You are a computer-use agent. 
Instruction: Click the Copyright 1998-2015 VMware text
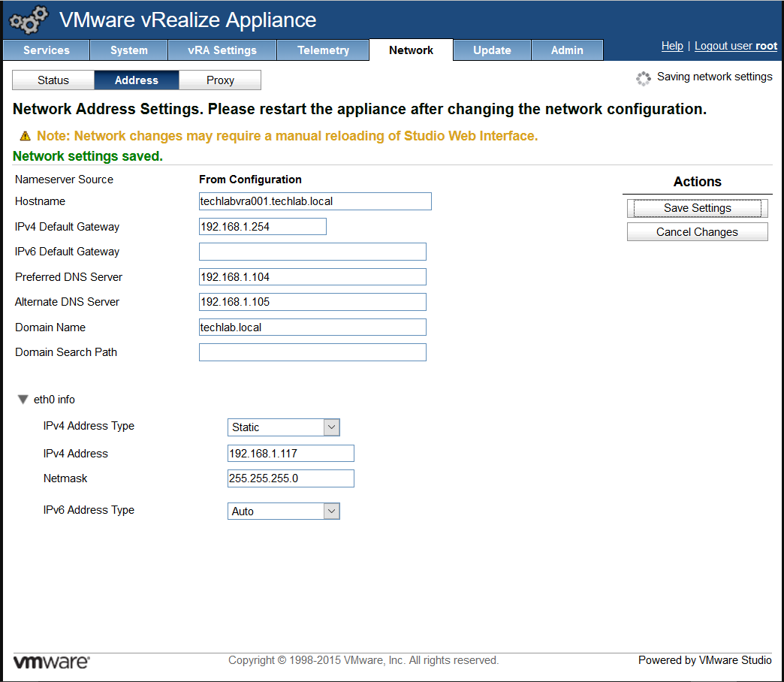[363, 660]
